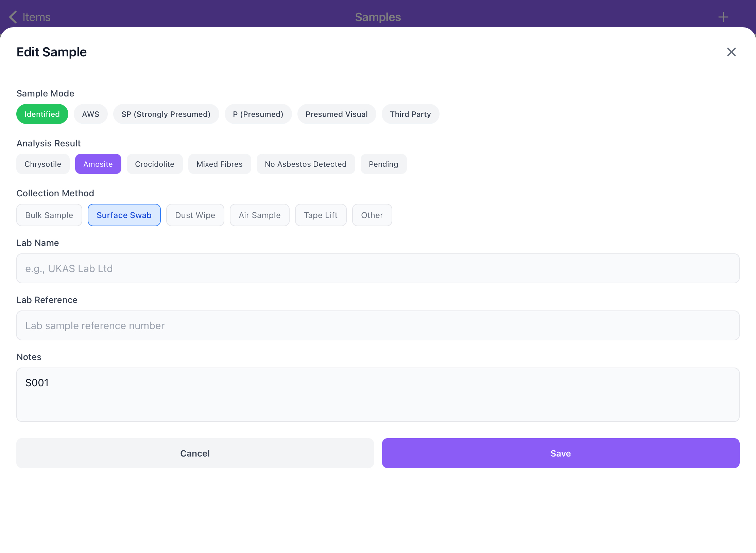This screenshot has height=553, width=756.
Task: Select No Asbestos Detected result
Action: pyautogui.click(x=306, y=164)
